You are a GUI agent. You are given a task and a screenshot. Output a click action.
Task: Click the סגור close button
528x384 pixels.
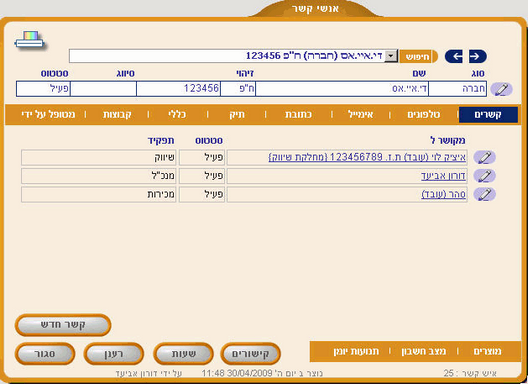45,354
